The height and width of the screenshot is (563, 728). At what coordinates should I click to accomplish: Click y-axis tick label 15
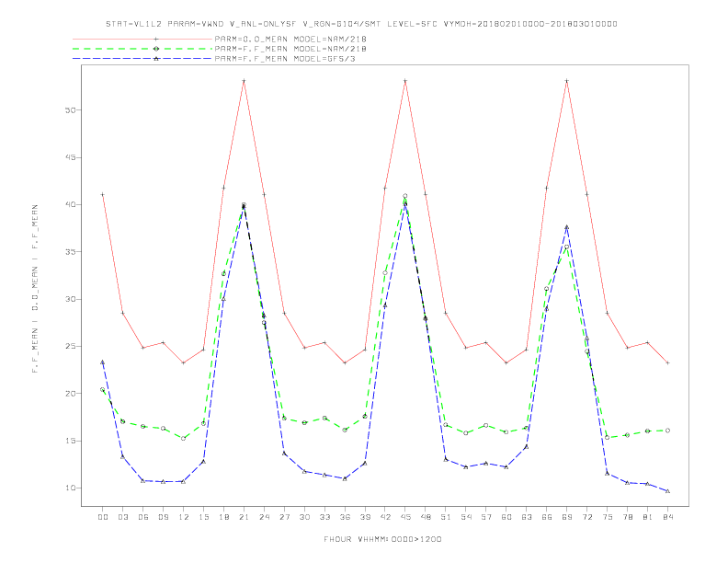click(x=71, y=441)
